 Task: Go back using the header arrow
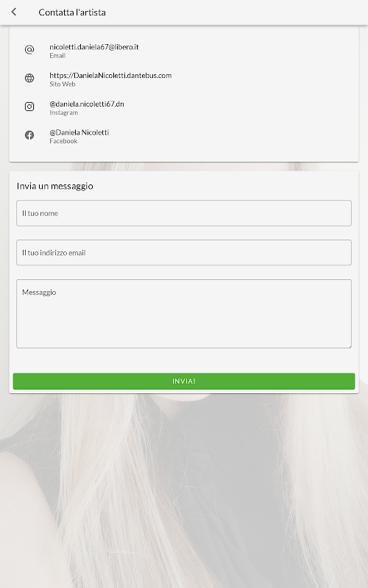tap(14, 12)
